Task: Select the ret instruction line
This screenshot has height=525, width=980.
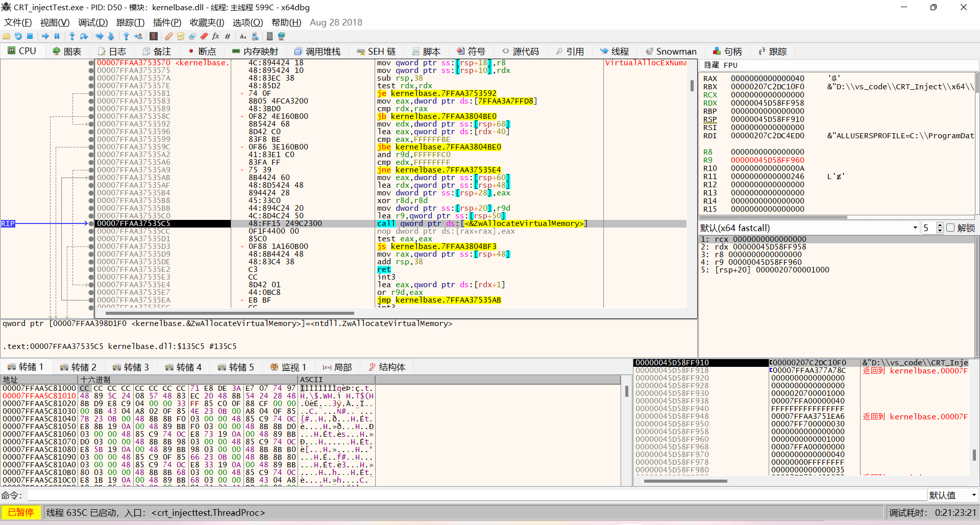Action: tap(384, 269)
